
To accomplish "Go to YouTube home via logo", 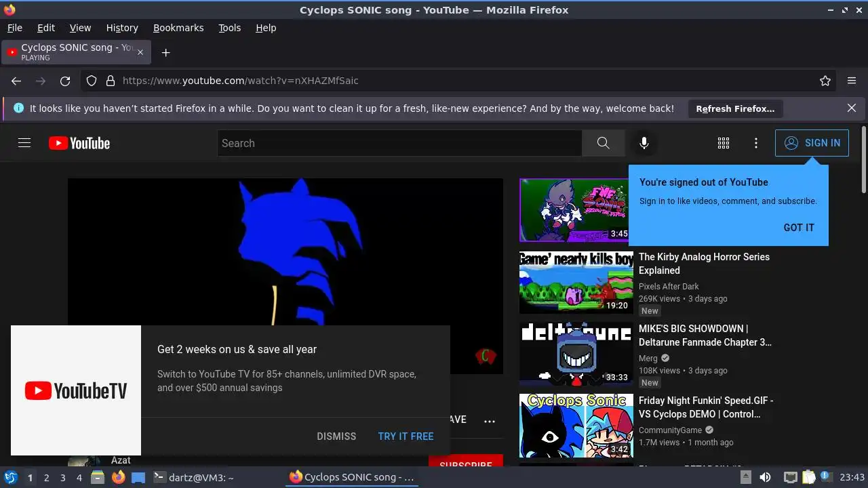I will [79, 143].
